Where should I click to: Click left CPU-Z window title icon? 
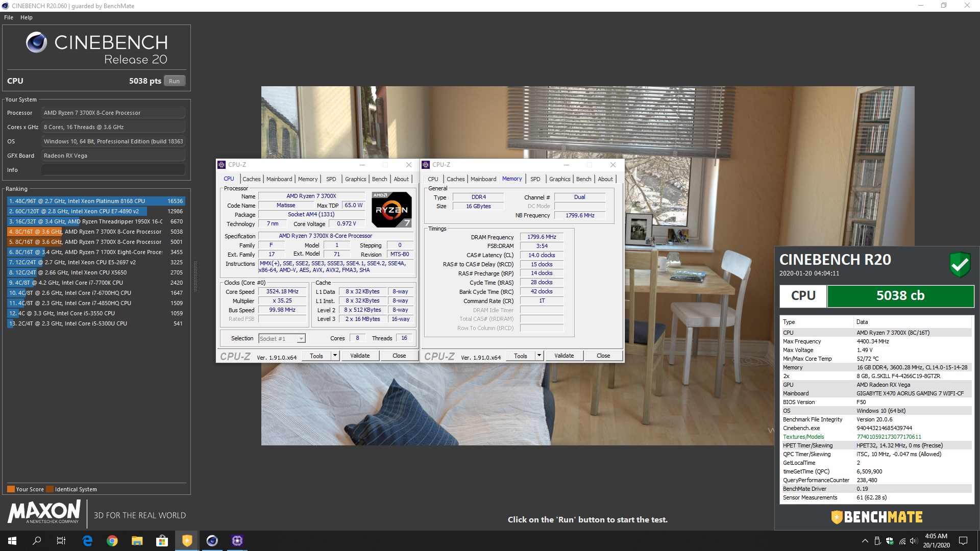click(222, 165)
